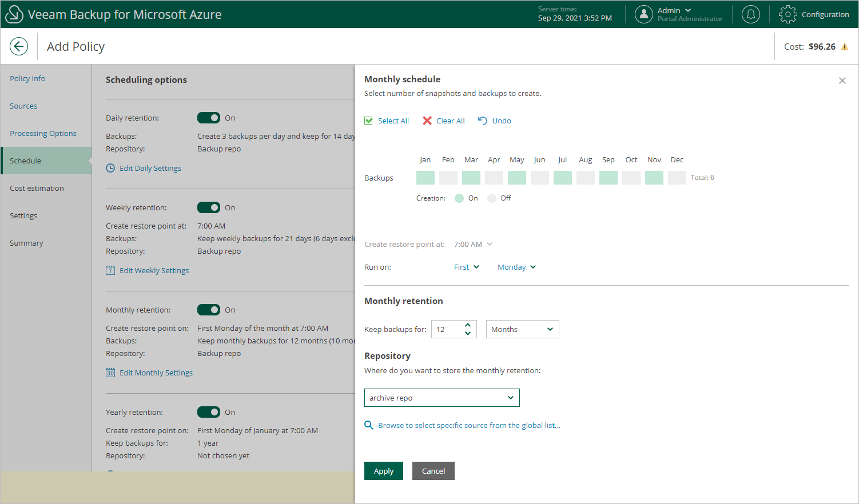The width and height of the screenshot is (859, 504).
Task: Click the Edit Monthly Settings calendar icon
Action: [110, 373]
